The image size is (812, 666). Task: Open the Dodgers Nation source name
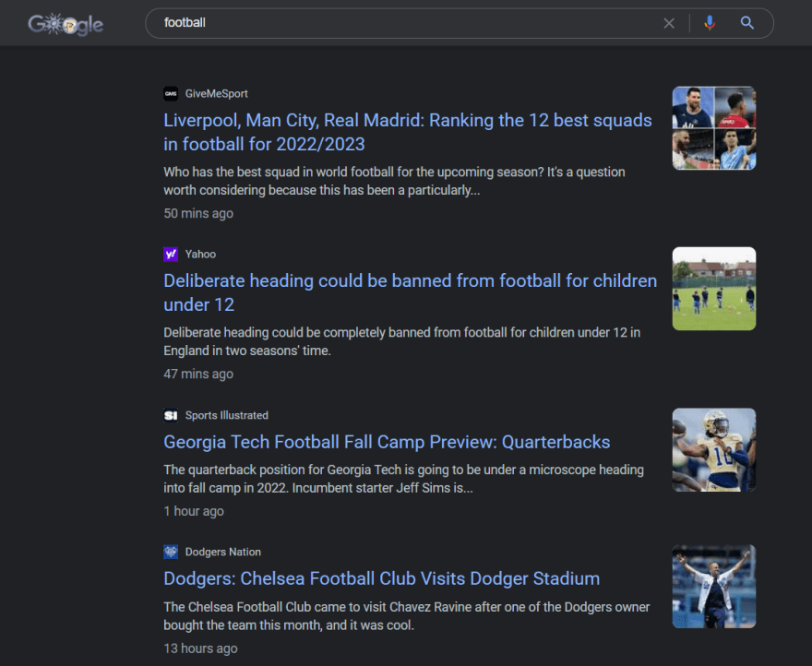[223, 552]
